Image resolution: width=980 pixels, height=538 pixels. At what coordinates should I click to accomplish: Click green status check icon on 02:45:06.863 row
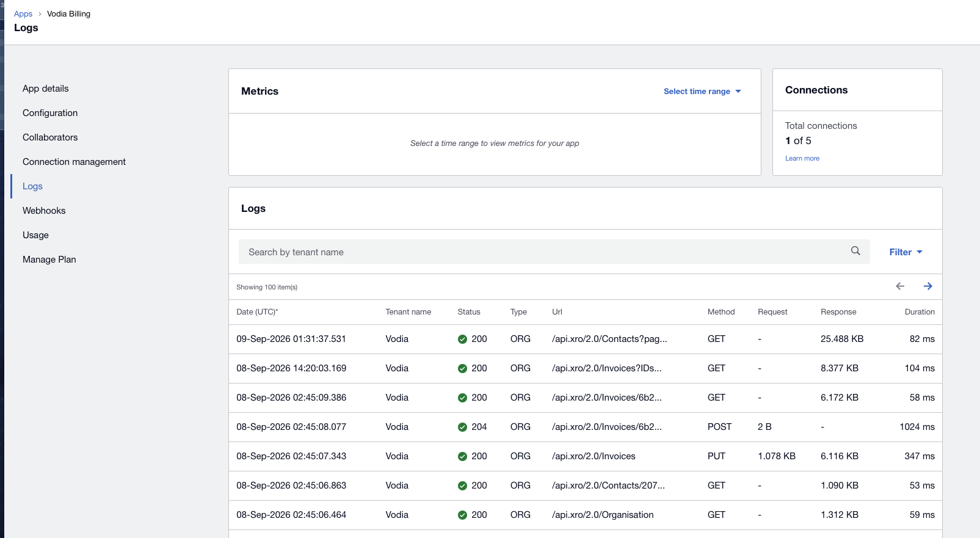462,486
